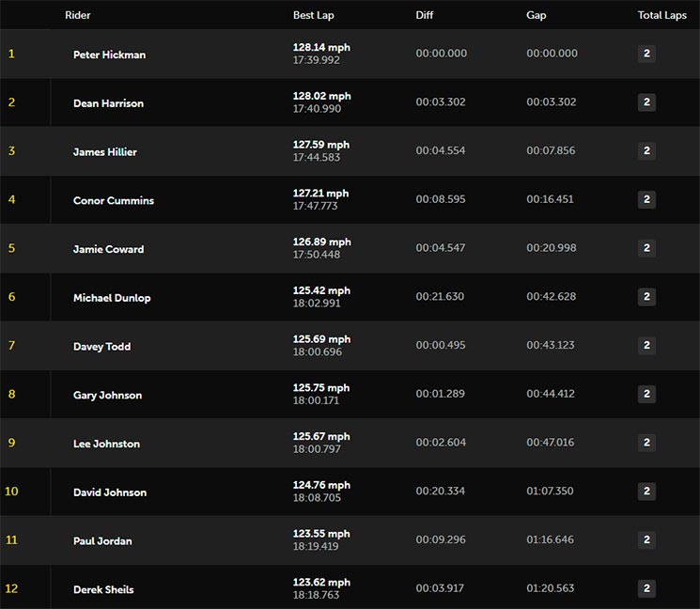The image size is (700, 609).
Task: Select James Hillier's name
Action: pos(105,152)
